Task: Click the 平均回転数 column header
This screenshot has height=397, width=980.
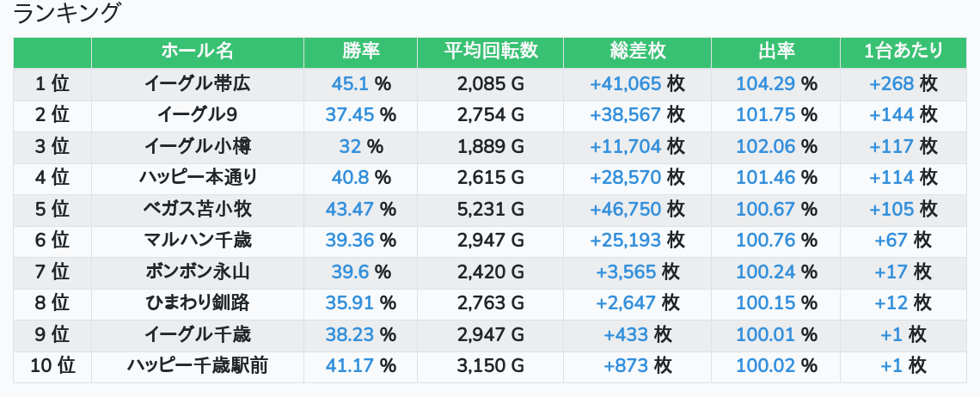Action: point(491,52)
